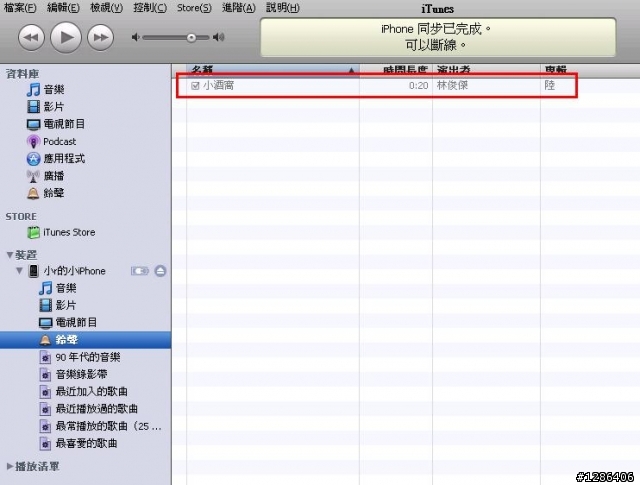Open the 說明(H) menu
This screenshot has width=640, height=485.
pyautogui.click(x=282, y=7)
